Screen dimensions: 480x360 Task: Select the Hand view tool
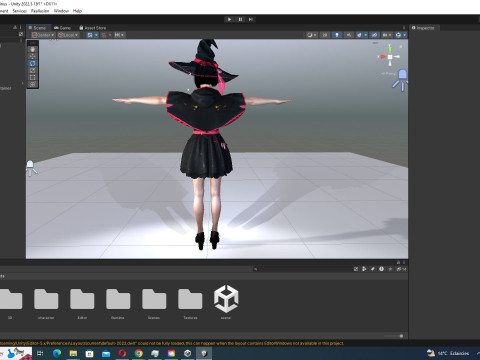click(32, 49)
